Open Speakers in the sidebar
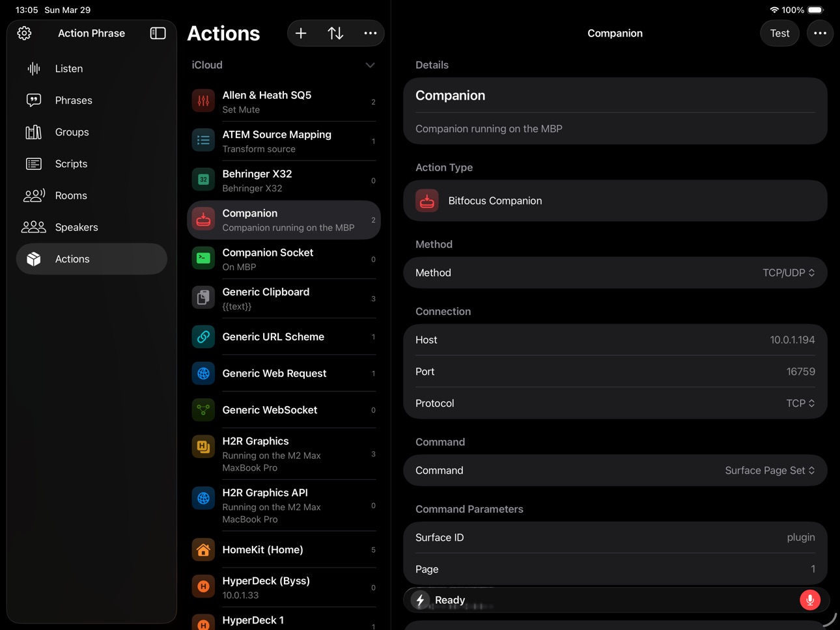The image size is (840, 630). point(92,227)
